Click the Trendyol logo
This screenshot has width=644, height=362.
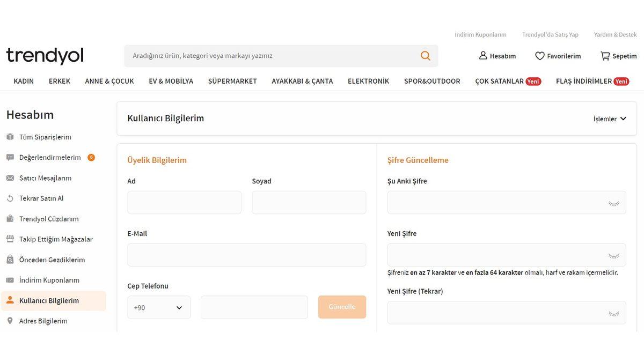45,56
